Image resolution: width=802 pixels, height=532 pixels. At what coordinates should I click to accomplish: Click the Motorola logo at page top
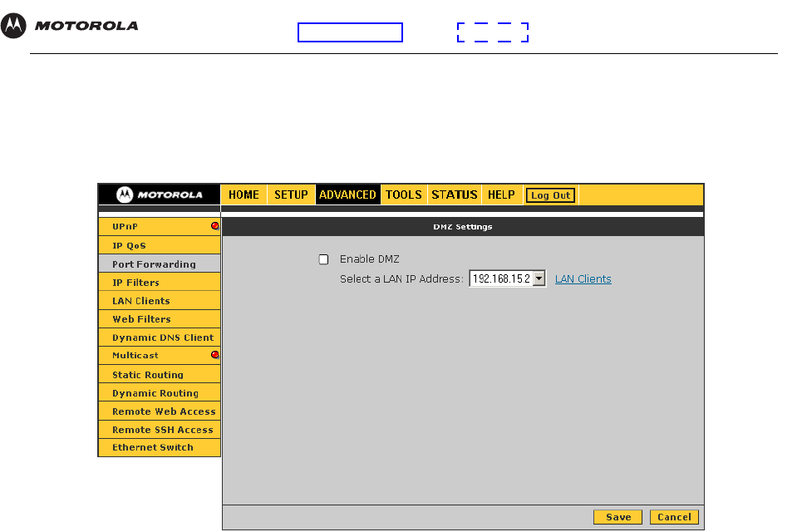(x=70, y=26)
